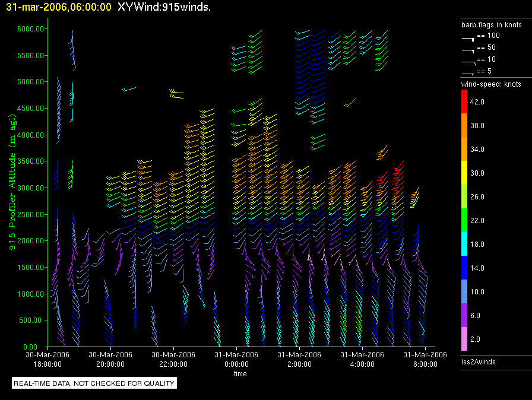Viewport: 532px width, 400px height.
Task: Click the 30-Mar-2006 18:00:00 time tick label
Action: [x=47, y=359]
